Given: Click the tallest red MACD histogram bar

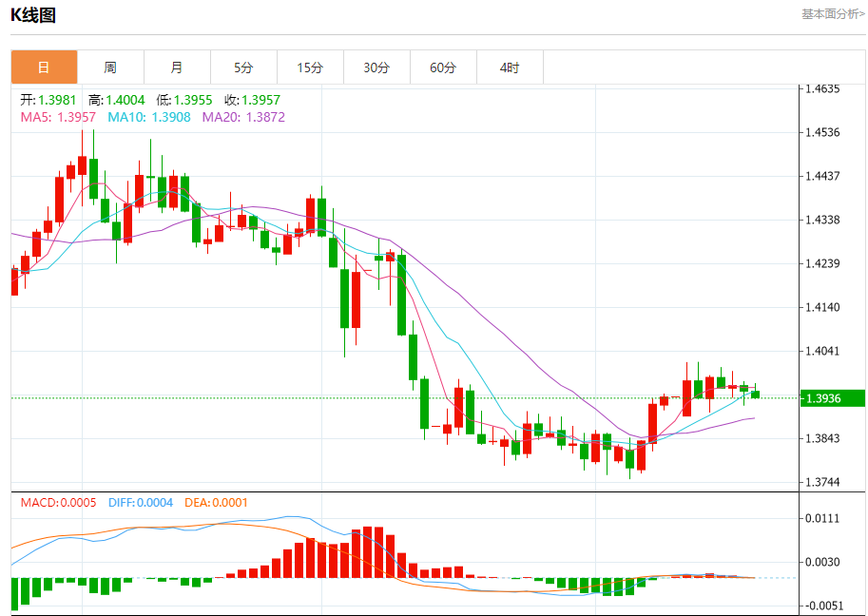Looking at the screenshot, I should [x=368, y=552].
